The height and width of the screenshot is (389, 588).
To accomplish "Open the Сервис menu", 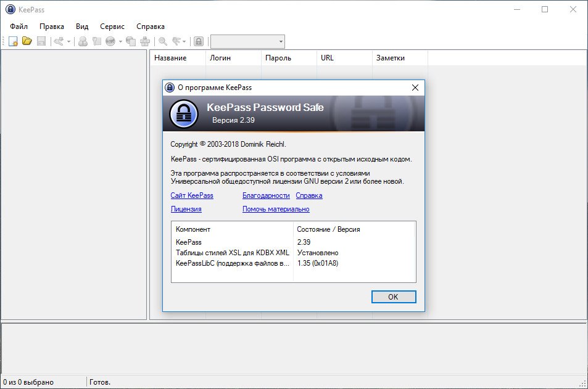I will 112,27.
